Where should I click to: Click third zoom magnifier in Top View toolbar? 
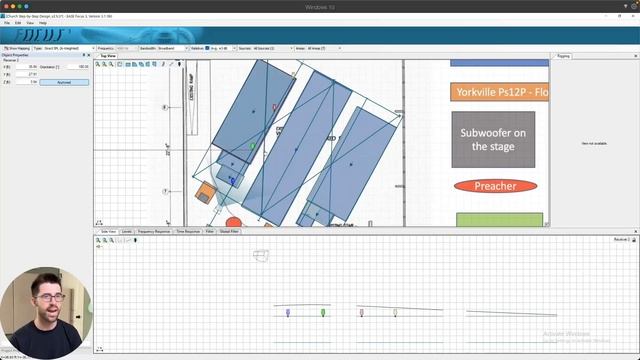111,64
